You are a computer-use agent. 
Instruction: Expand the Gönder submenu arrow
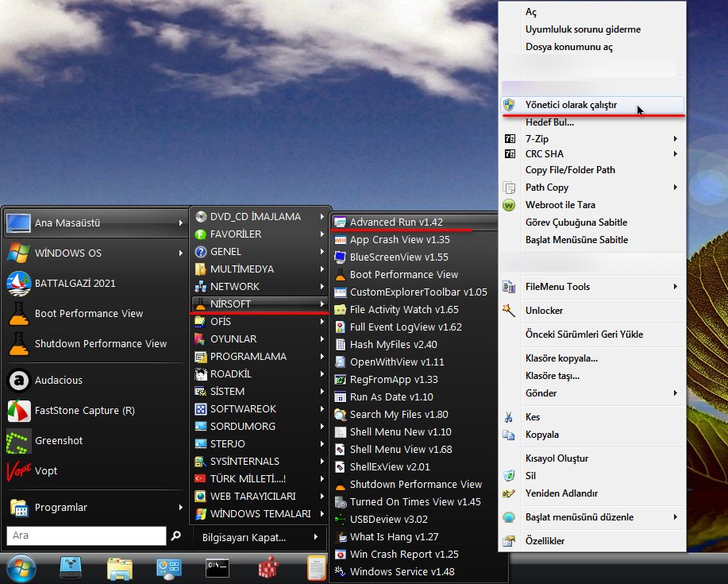pos(676,393)
